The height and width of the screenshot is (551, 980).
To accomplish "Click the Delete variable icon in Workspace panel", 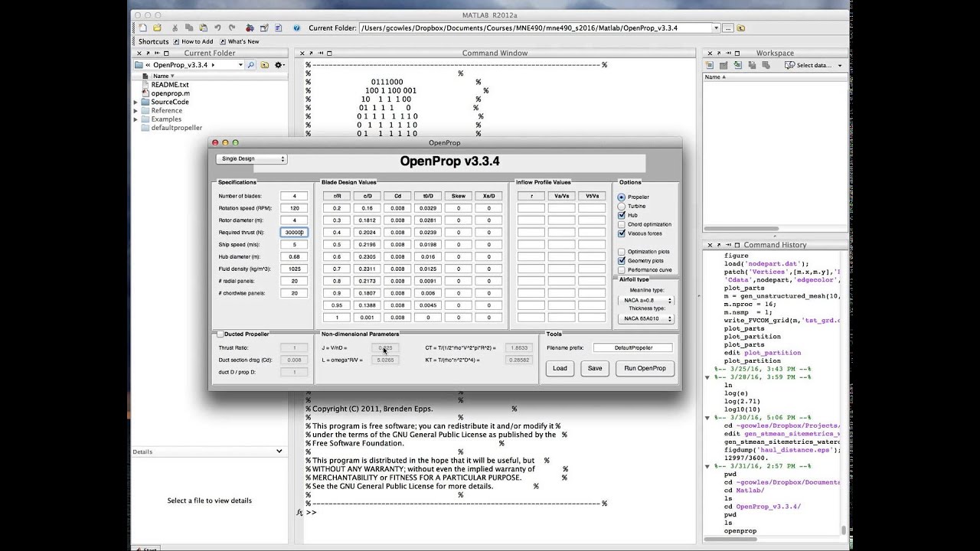I will (x=766, y=65).
